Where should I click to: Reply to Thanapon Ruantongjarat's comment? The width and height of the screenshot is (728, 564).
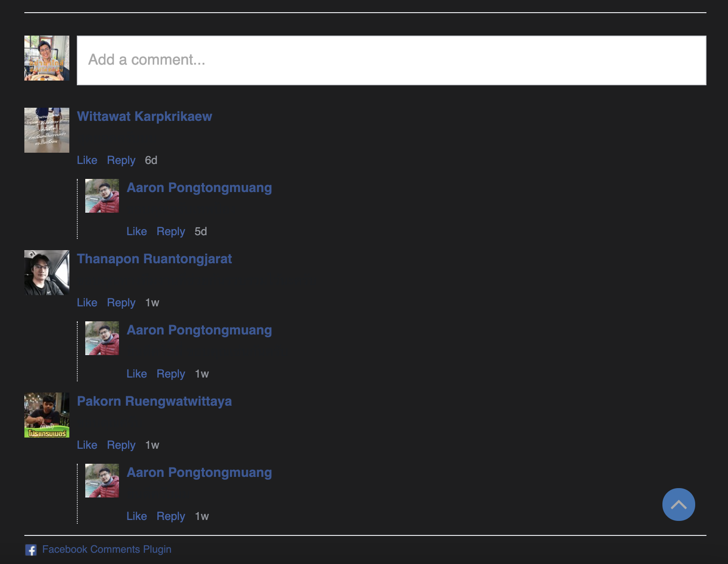(121, 303)
